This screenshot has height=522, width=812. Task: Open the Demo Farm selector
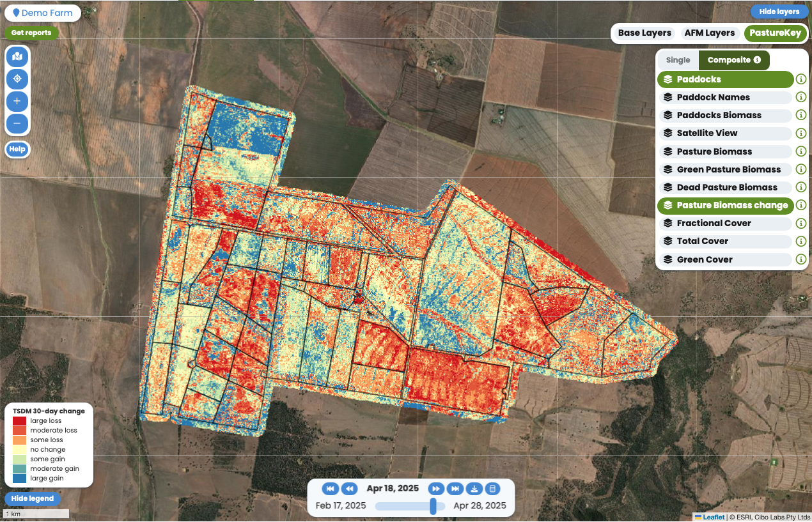(43, 13)
